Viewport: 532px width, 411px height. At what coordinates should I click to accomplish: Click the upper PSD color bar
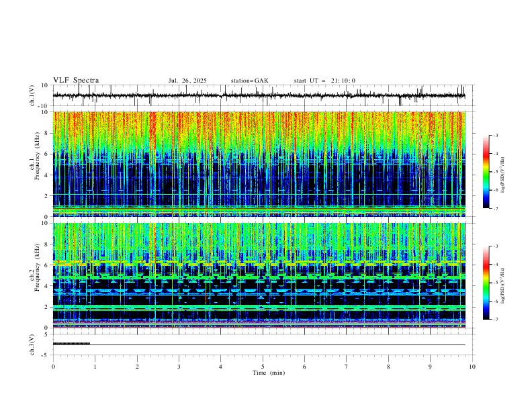[486, 172]
